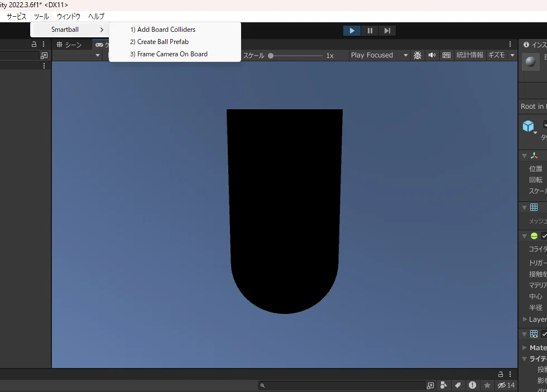Image resolution: width=547 pixels, height=392 pixels.
Task: Advance one frame with the Step button
Action: click(x=387, y=31)
